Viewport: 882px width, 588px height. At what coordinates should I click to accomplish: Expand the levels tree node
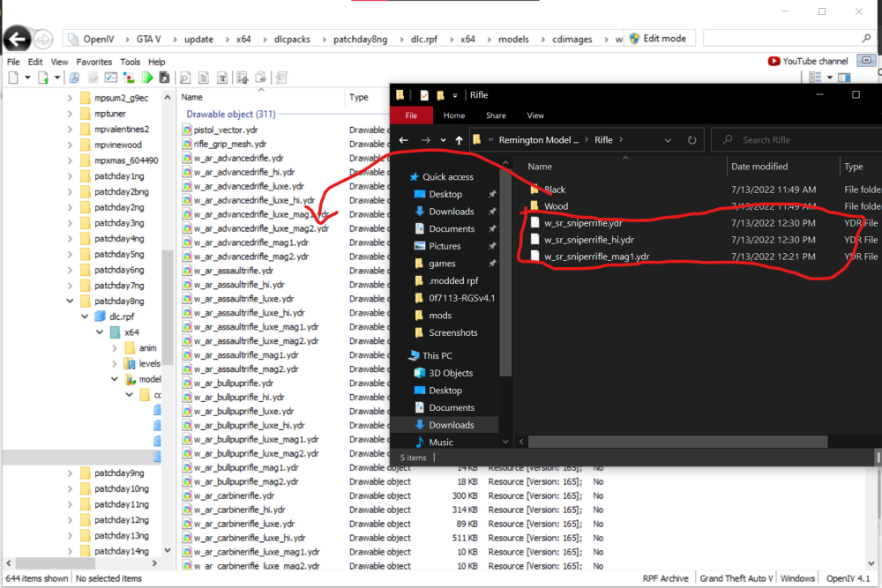[115, 364]
